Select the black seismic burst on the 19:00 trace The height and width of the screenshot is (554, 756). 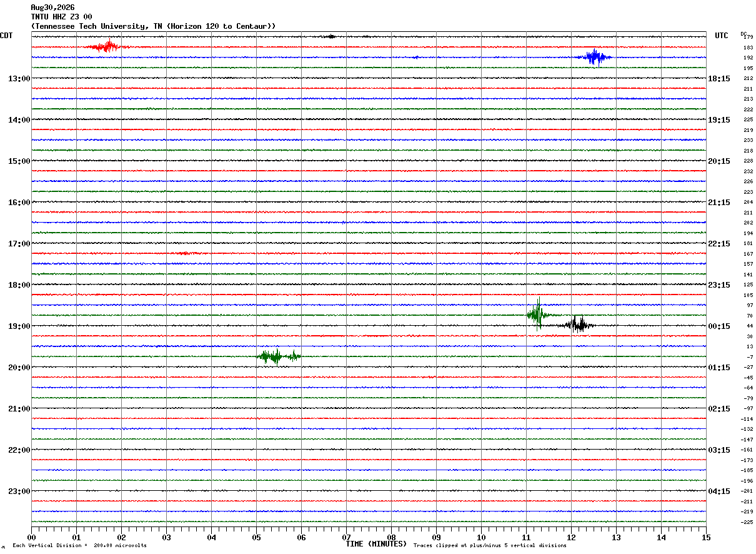click(577, 324)
